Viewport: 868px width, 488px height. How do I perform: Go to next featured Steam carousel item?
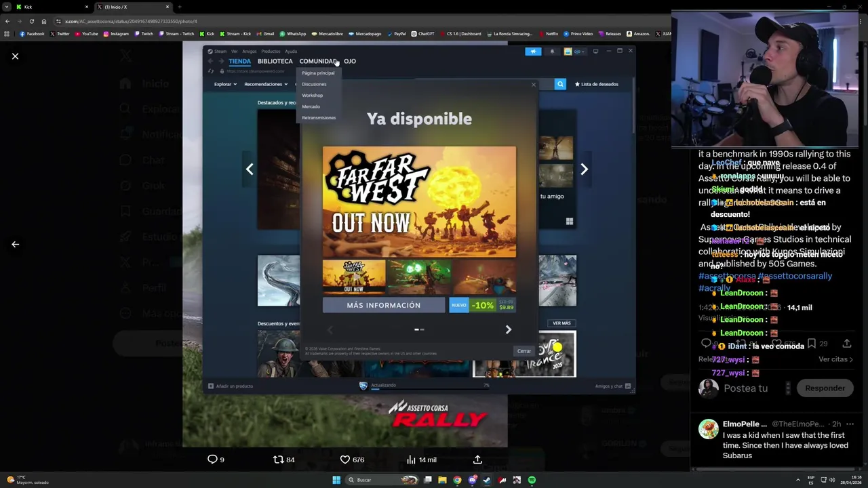pyautogui.click(x=584, y=169)
